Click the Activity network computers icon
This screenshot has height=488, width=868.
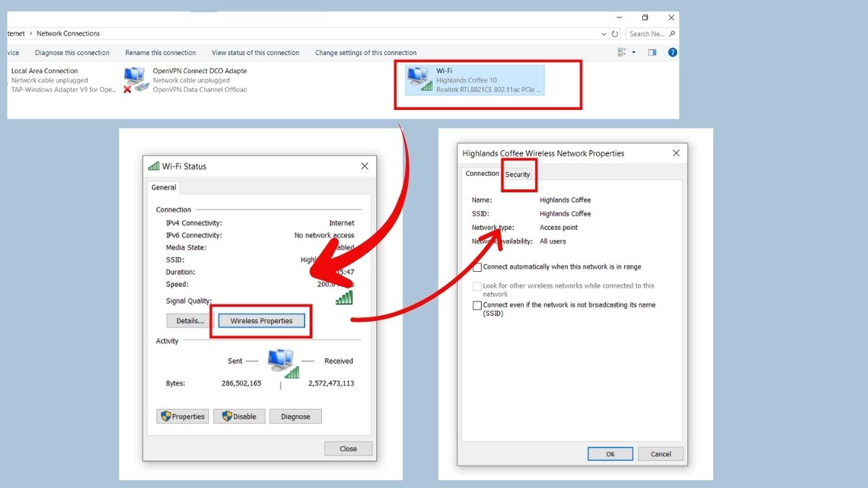pos(282,363)
